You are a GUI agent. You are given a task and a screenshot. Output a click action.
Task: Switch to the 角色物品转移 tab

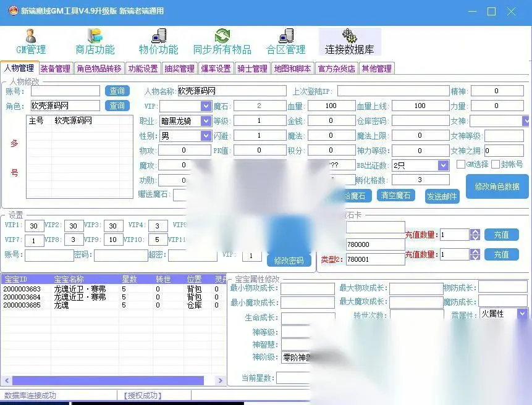click(99, 69)
